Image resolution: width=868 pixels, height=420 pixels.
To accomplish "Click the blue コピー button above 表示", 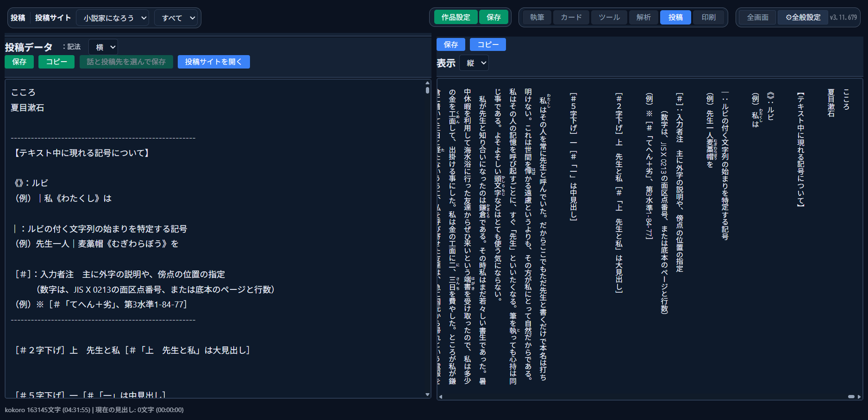I will [x=488, y=44].
